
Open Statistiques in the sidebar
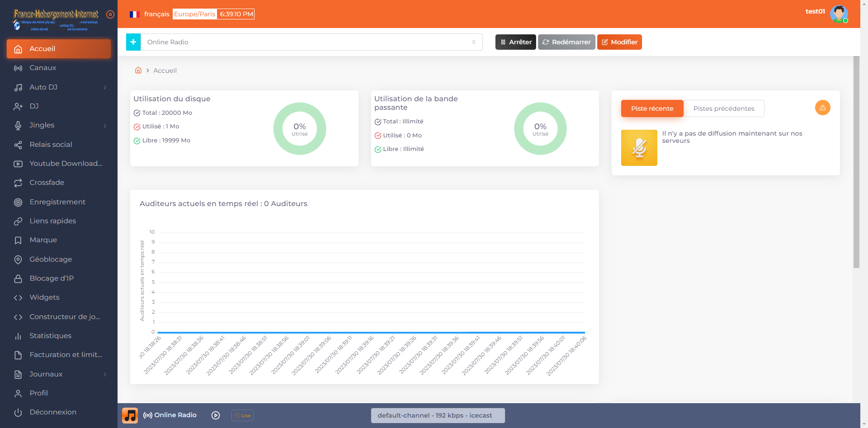click(50, 336)
